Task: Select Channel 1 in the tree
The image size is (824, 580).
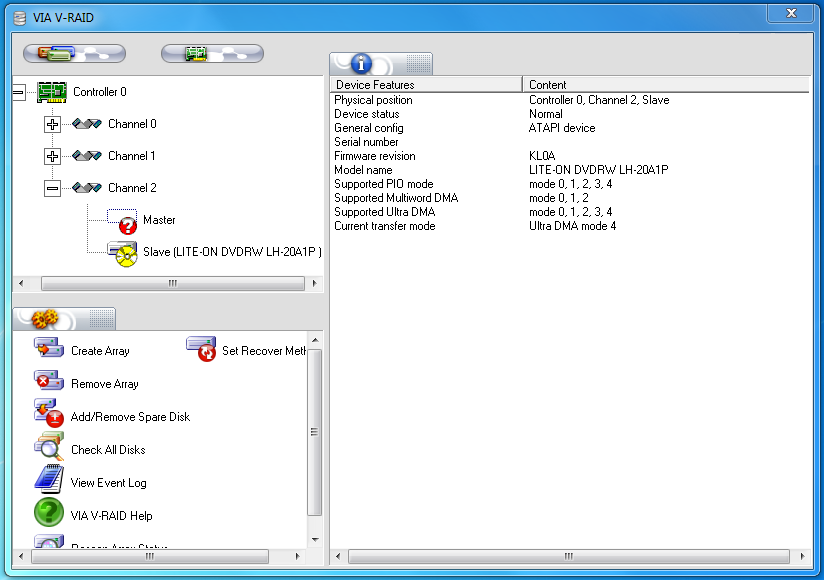Action: coord(132,156)
